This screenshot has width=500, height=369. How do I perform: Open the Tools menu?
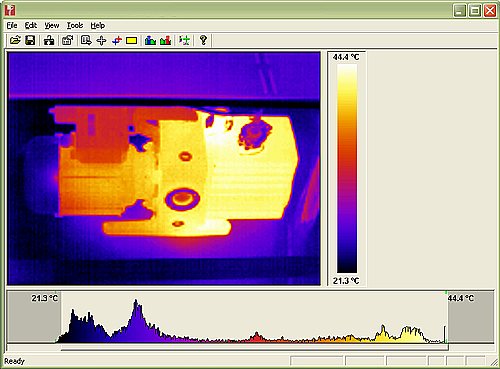75,25
